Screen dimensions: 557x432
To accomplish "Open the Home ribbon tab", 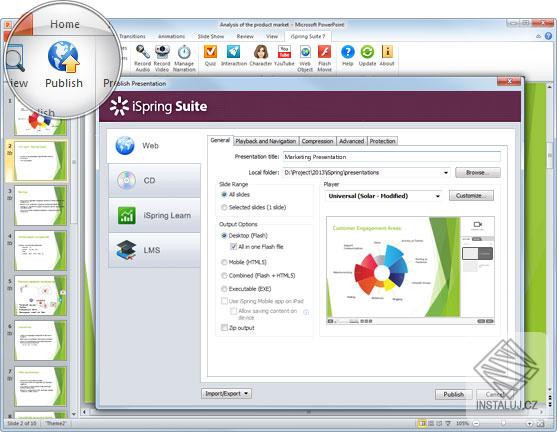I will [65, 24].
